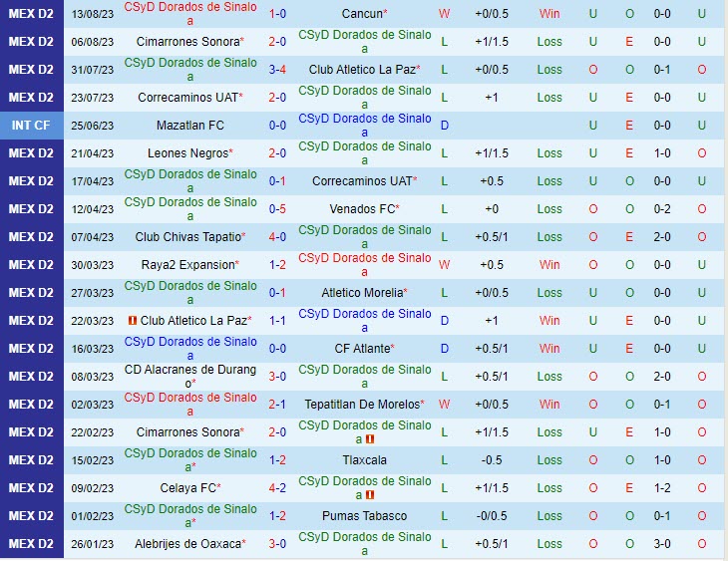Click the red card icon beside Club Atletico La Paz on 22/03/23
728x561 pixels.
point(133,321)
